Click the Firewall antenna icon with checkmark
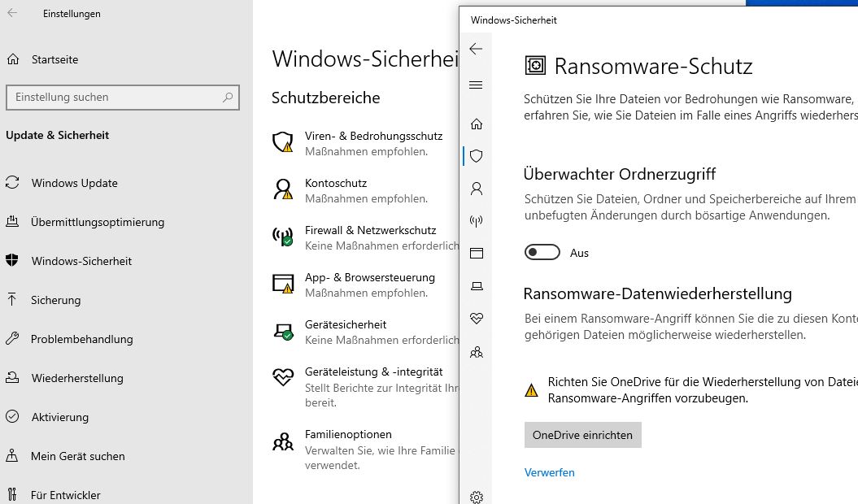Viewport: 858px width, 504px height. point(283,237)
